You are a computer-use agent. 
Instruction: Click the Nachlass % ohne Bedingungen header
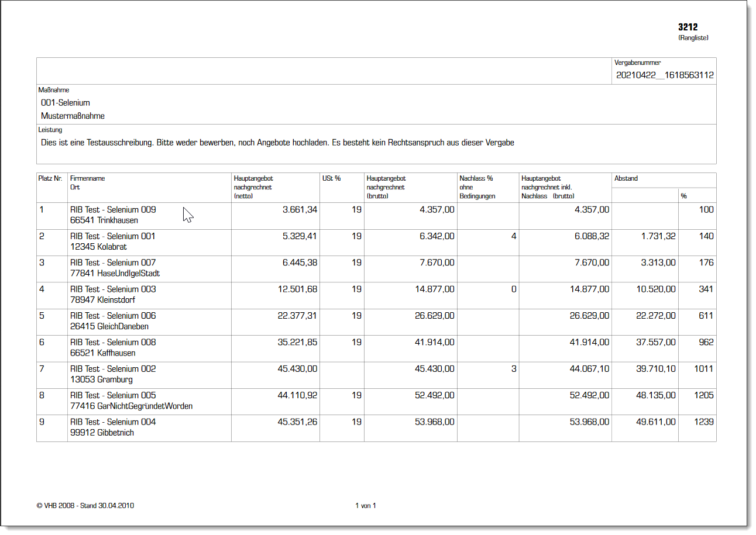tap(477, 187)
